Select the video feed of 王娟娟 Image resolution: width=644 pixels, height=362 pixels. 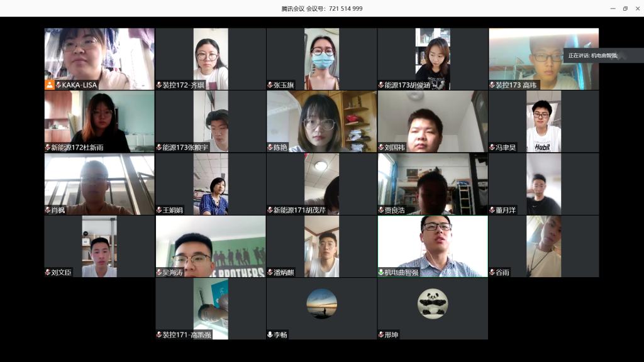(211, 182)
